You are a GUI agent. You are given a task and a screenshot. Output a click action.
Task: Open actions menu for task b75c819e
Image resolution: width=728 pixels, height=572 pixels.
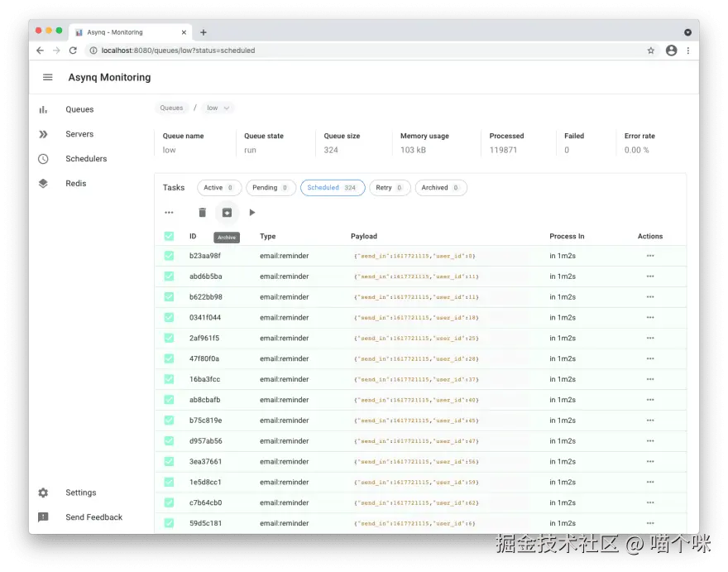tap(650, 420)
